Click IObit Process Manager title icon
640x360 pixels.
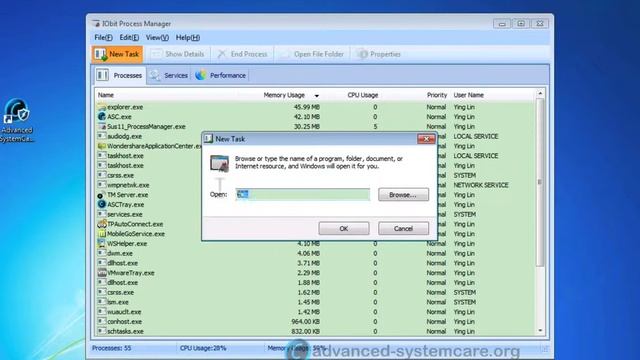point(96,24)
